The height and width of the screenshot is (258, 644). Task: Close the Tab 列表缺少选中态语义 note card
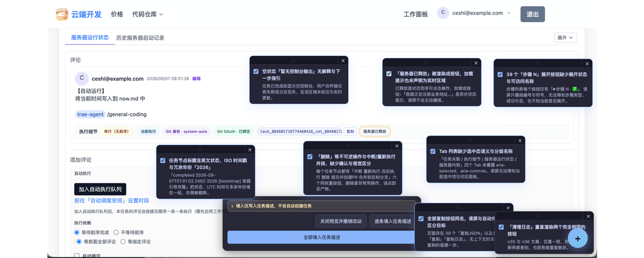click(x=520, y=141)
